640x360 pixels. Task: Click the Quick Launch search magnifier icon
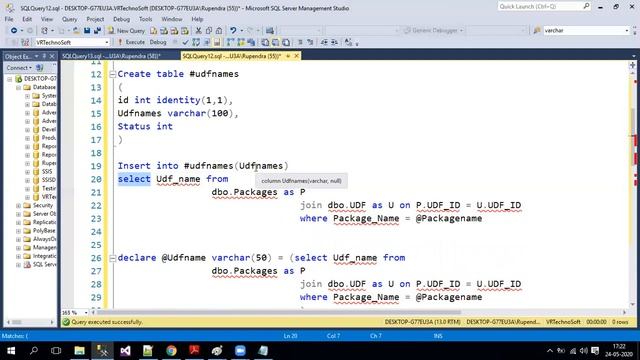(586, 6)
